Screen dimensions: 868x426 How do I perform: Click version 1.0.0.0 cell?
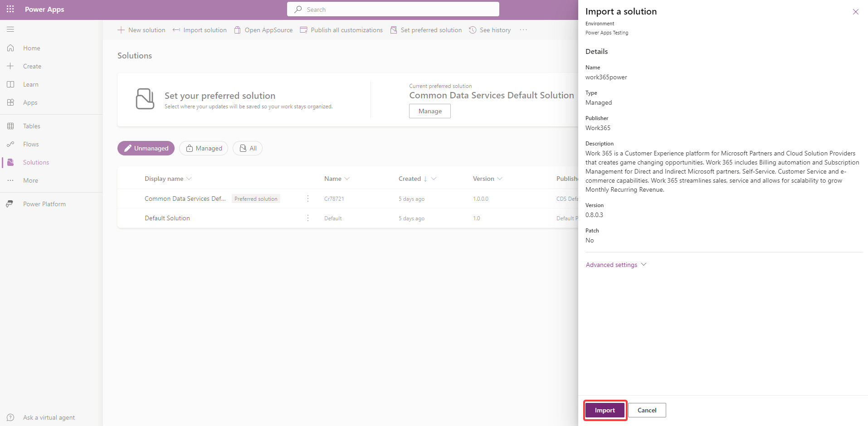click(481, 199)
